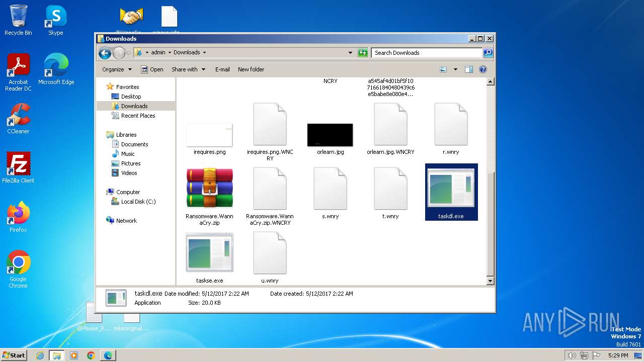
Task: Go back with the Explorer Back button
Action: pyautogui.click(x=105, y=53)
